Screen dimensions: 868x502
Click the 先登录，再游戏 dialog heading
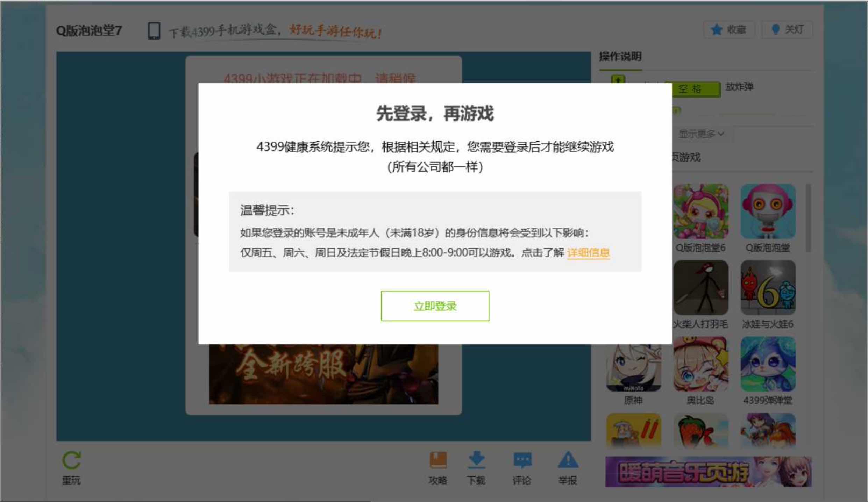click(435, 114)
